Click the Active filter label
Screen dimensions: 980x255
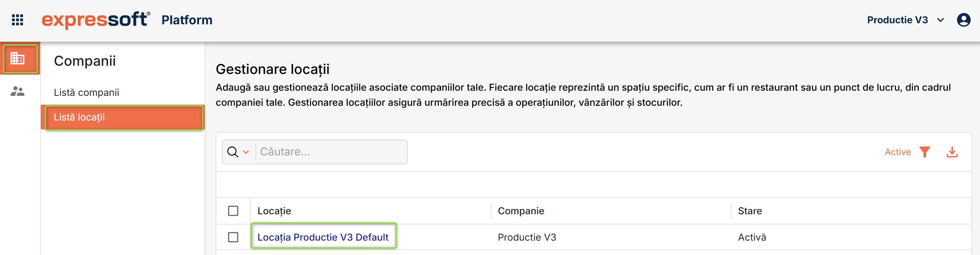(x=897, y=152)
